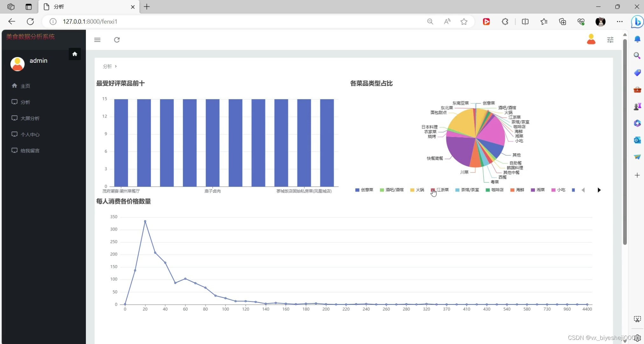Click the 分析 breadcrumb link
Screen dimensions: 644x344
tap(107, 66)
